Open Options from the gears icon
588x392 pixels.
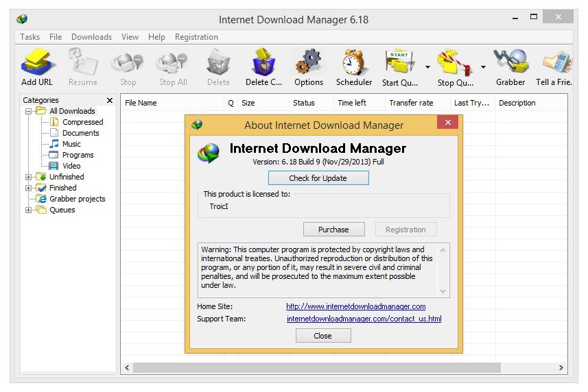coord(308,62)
